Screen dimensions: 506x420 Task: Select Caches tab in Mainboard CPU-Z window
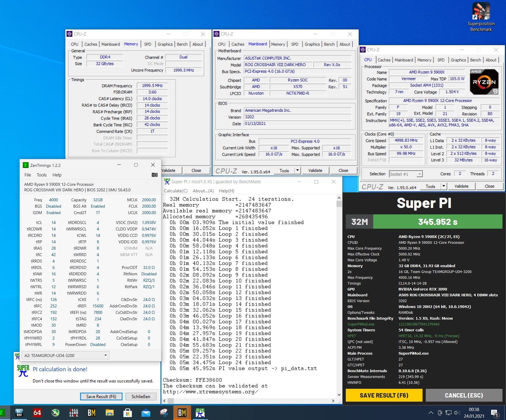click(238, 44)
